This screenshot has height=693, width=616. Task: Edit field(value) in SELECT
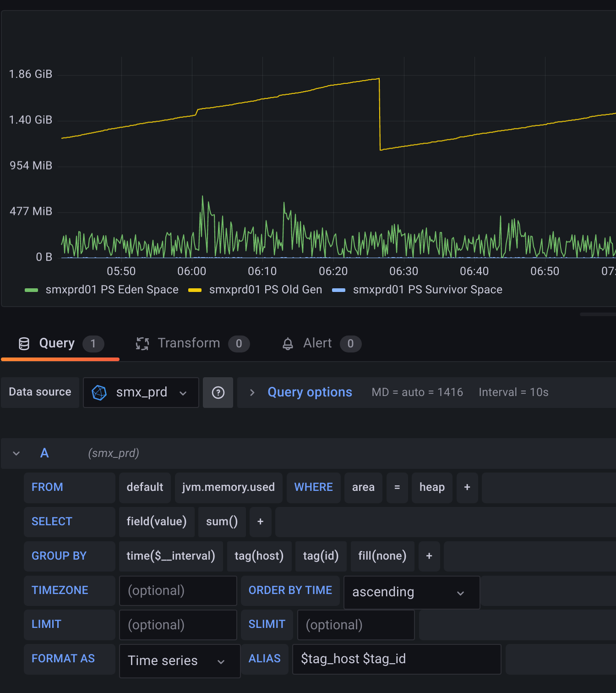tap(157, 522)
